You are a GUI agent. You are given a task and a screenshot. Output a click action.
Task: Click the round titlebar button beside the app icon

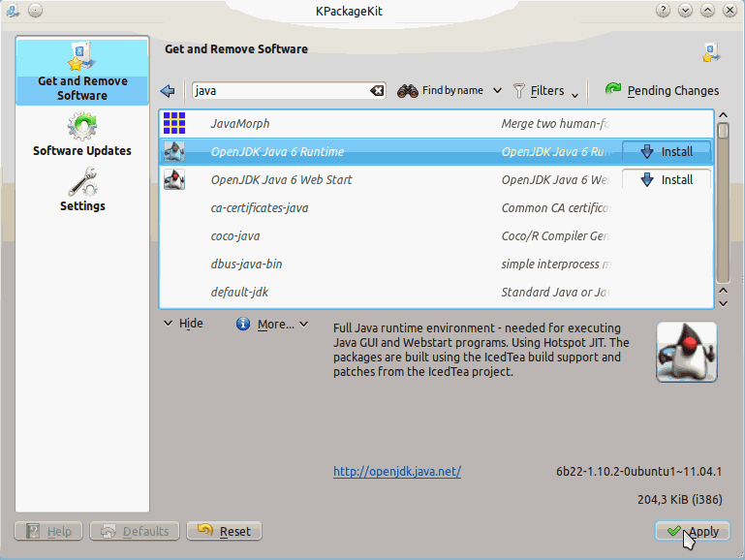[35, 10]
